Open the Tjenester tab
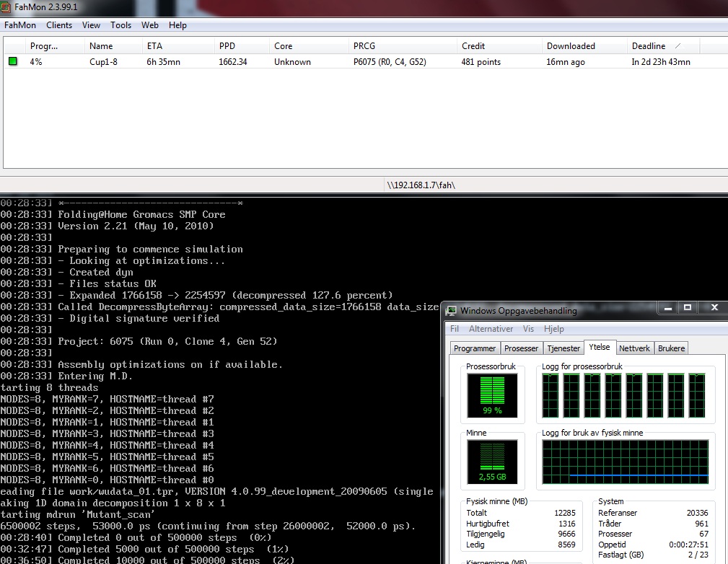This screenshot has width=728, height=564. [x=563, y=348]
